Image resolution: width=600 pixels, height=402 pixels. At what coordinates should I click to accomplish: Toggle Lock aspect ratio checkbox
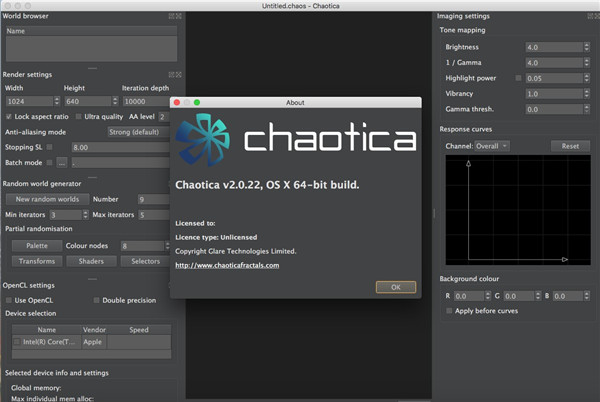8,116
